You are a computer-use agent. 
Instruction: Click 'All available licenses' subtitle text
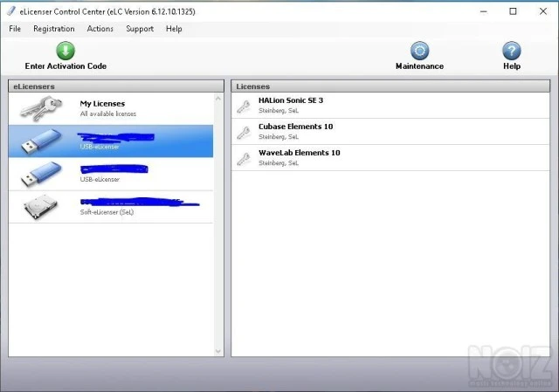tap(108, 113)
